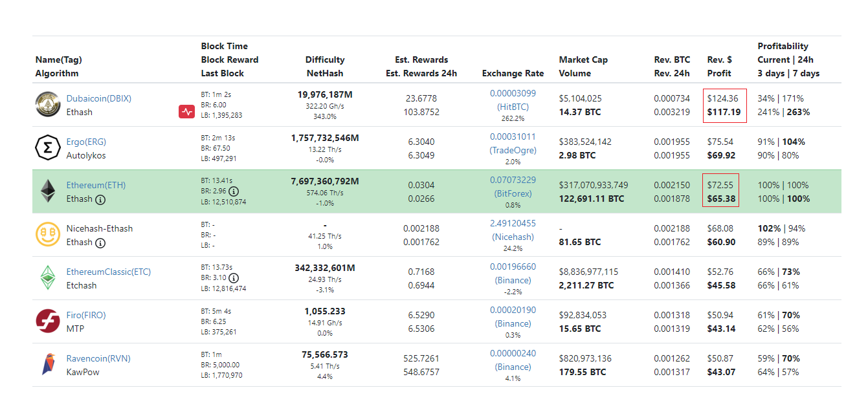Viewport: 868px width, 412px height.
Task: Click Dubaicoin Rev. BTC 0.000734
Action: click(672, 98)
